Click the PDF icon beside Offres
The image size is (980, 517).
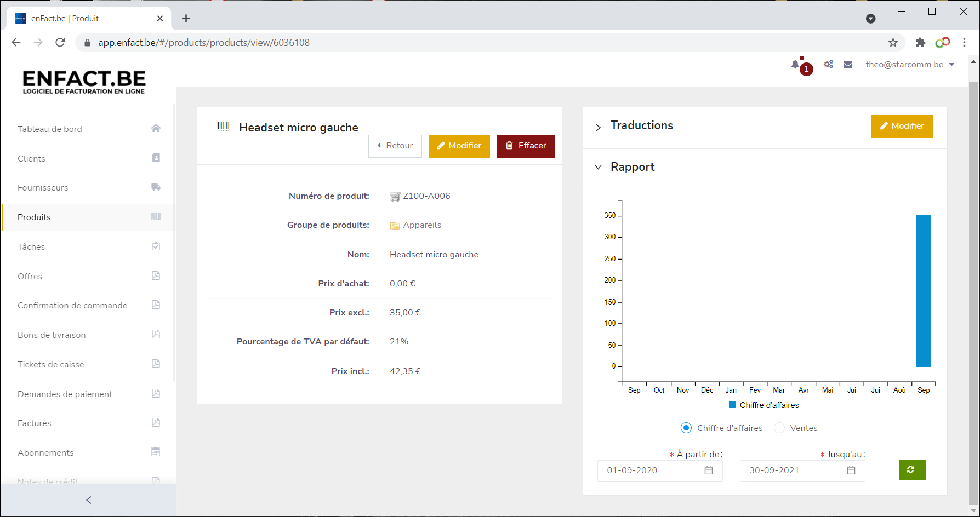click(x=156, y=275)
